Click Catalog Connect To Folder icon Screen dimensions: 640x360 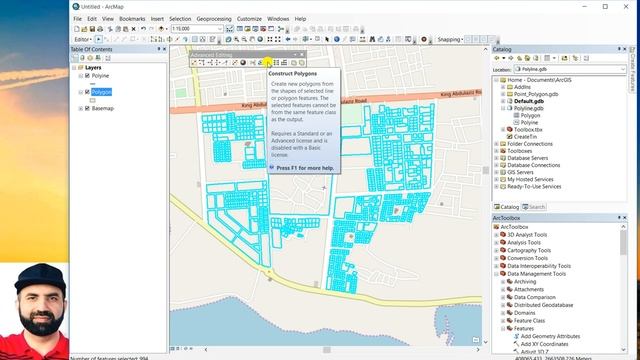click(x=564, y=58)
